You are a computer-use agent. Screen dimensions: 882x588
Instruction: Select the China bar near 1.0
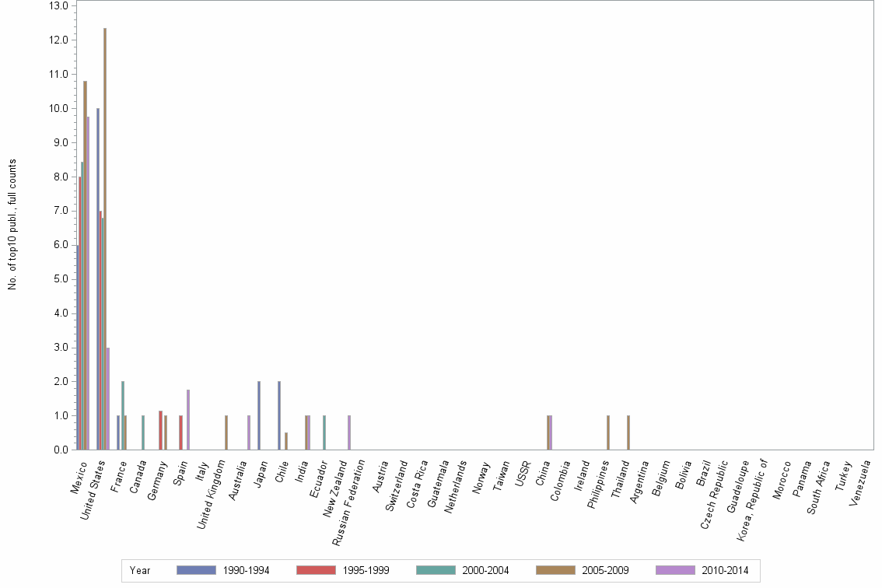tap(551, 432)
